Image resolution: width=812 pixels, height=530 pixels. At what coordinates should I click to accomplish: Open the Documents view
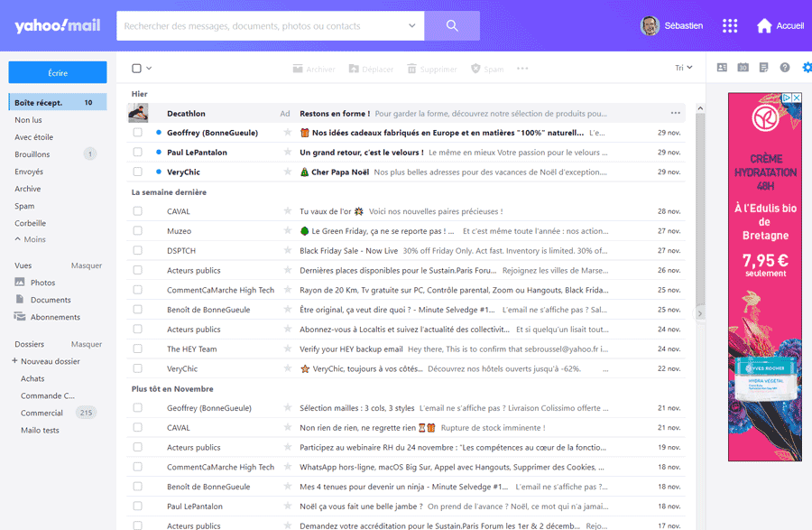click(42, 300)
